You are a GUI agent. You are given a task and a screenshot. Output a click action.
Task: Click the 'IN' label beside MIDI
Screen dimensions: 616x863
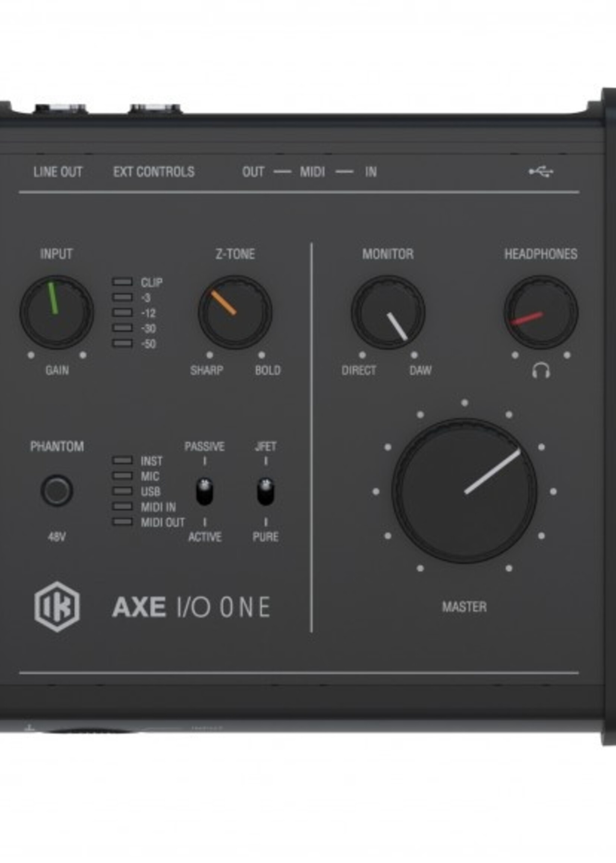tap(371, 172)
